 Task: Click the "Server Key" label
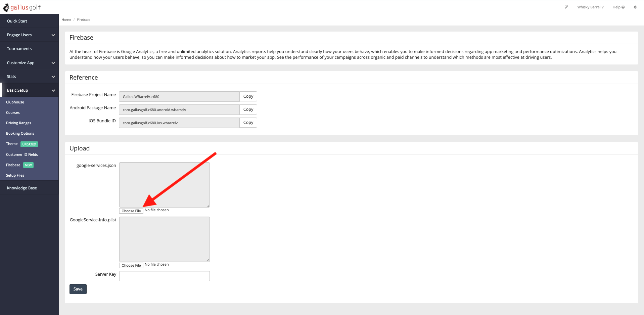click(106, 274)
